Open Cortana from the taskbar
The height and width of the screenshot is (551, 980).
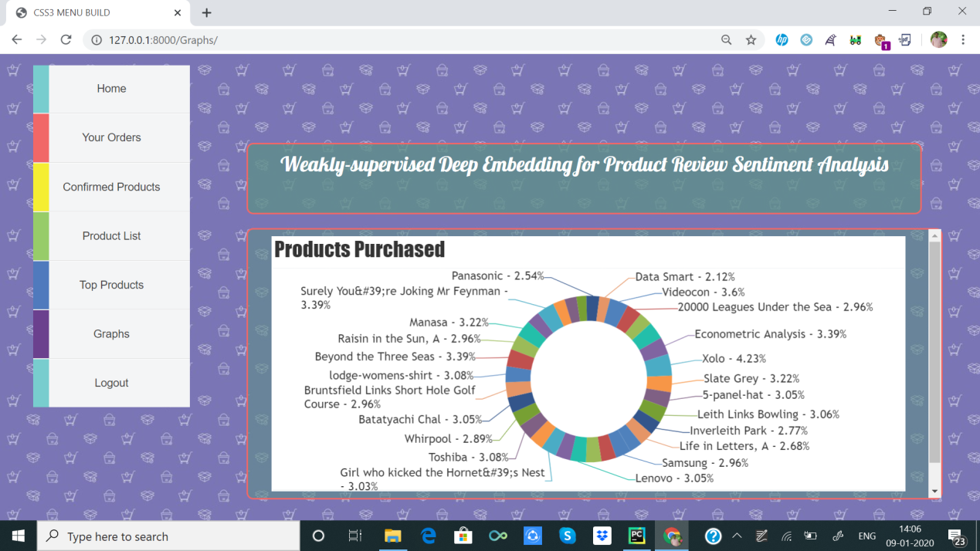tap(318, 536)
